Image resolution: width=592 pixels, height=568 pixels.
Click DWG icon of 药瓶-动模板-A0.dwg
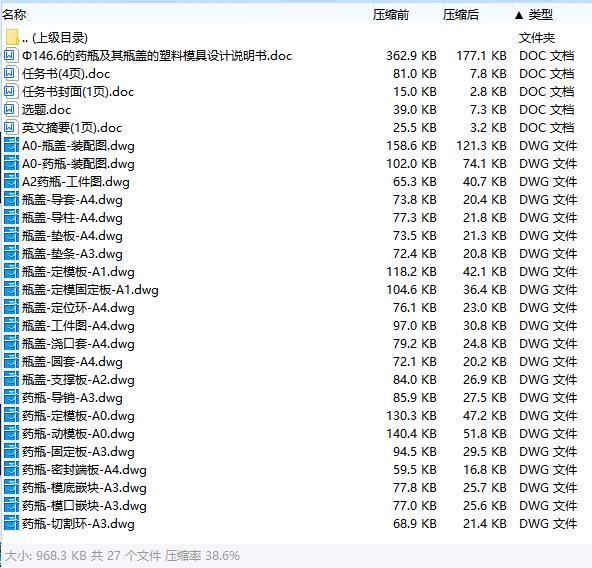point(11,434)
